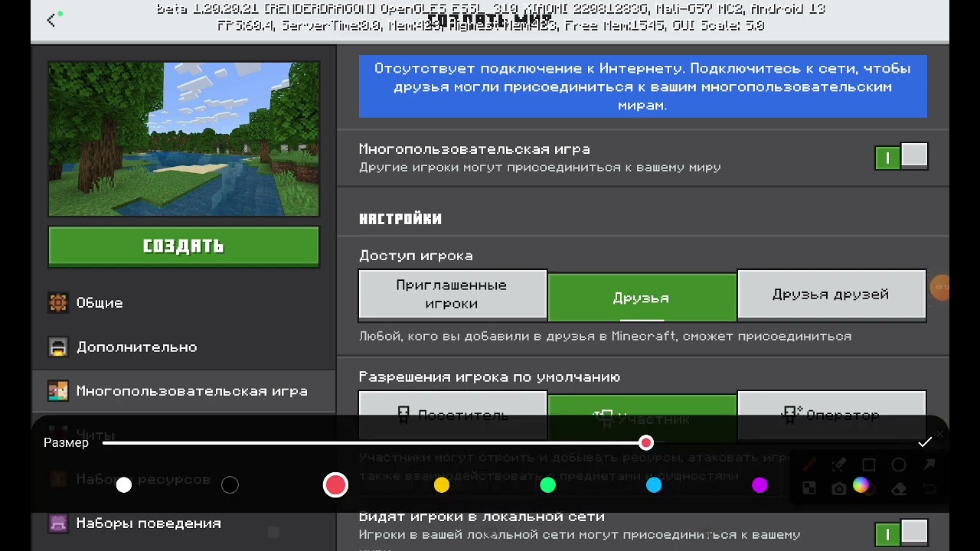Open the Читы settings section
980x551 pixels.
(184, 435)
